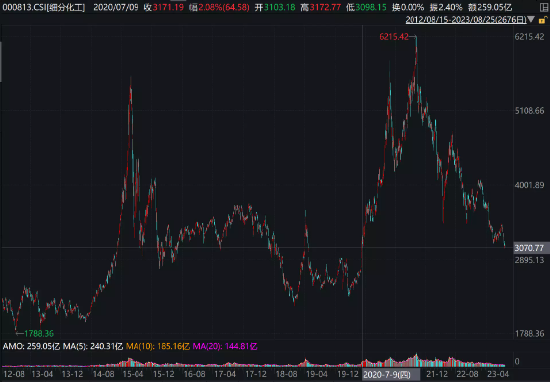
Task: Expand the date range dropdown triangle
Action: 531,19
